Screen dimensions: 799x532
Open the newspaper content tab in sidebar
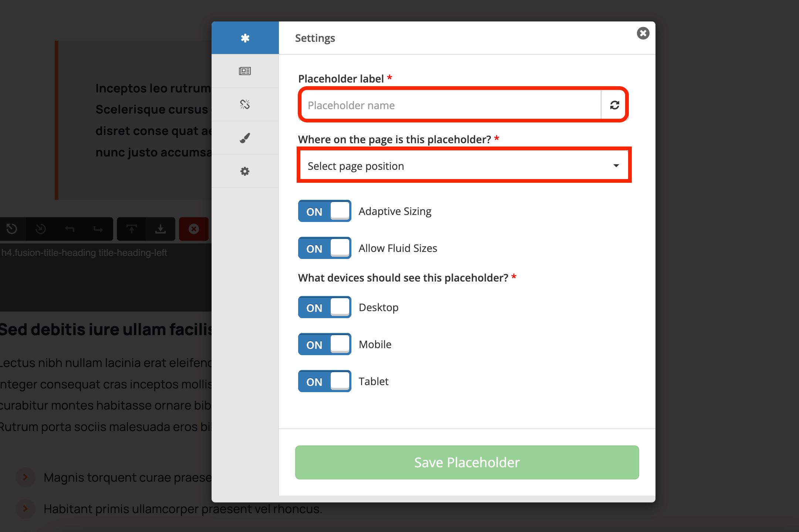(x=245, y=71)
